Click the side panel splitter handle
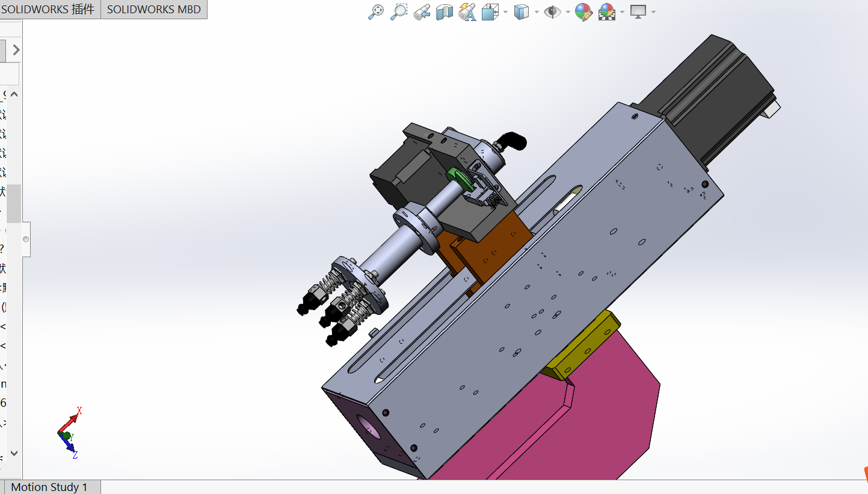Viewport: 868px width, 494px height. [26, 239]
